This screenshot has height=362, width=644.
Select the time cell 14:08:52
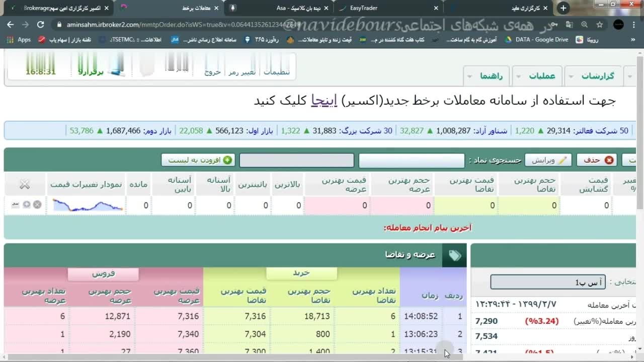pyautogui.click(x=421, y=316)
